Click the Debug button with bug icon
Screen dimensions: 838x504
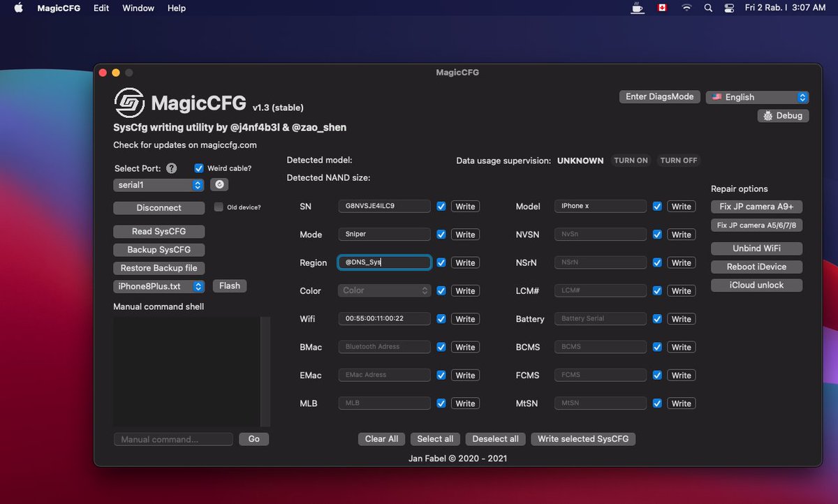[x=783, y=115]
